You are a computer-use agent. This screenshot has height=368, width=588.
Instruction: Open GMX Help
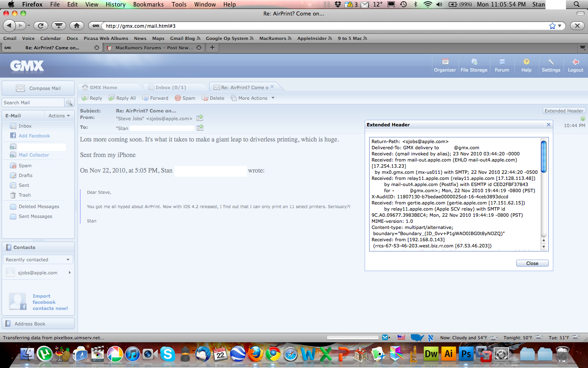click(526, 65)
